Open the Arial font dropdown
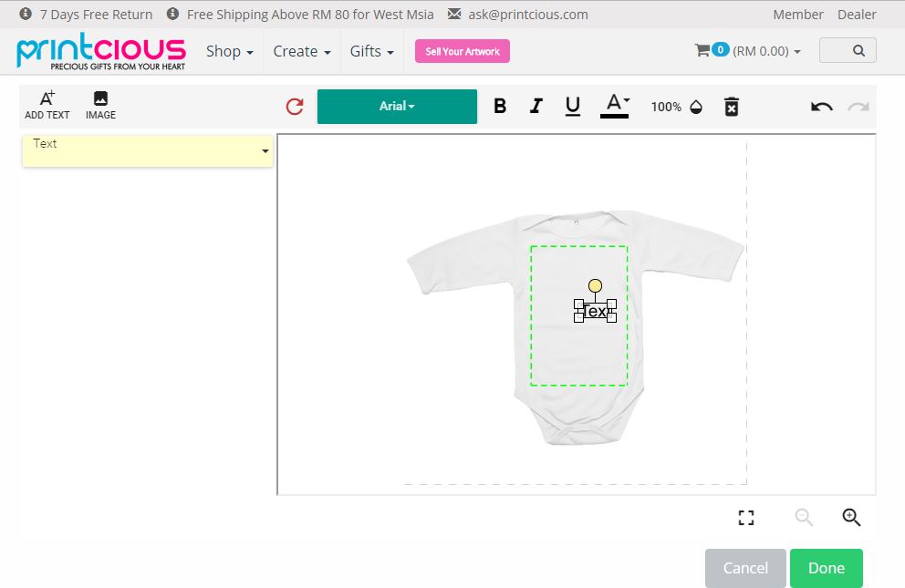This screenshot has width=905, height=588. click(x=397, y=106)
